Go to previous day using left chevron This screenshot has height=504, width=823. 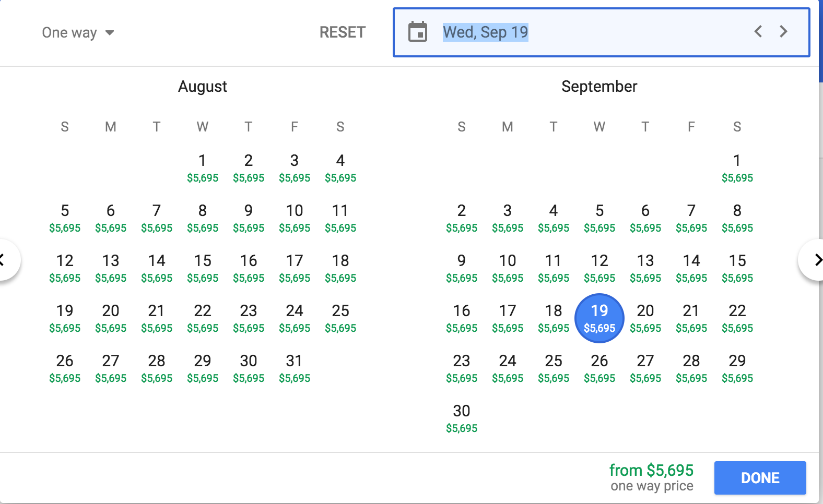pos(758,32)
